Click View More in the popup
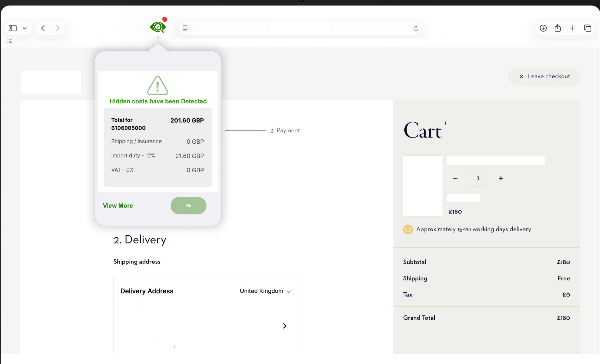This screenshot has height=364, width=600. tap(118, 206)
